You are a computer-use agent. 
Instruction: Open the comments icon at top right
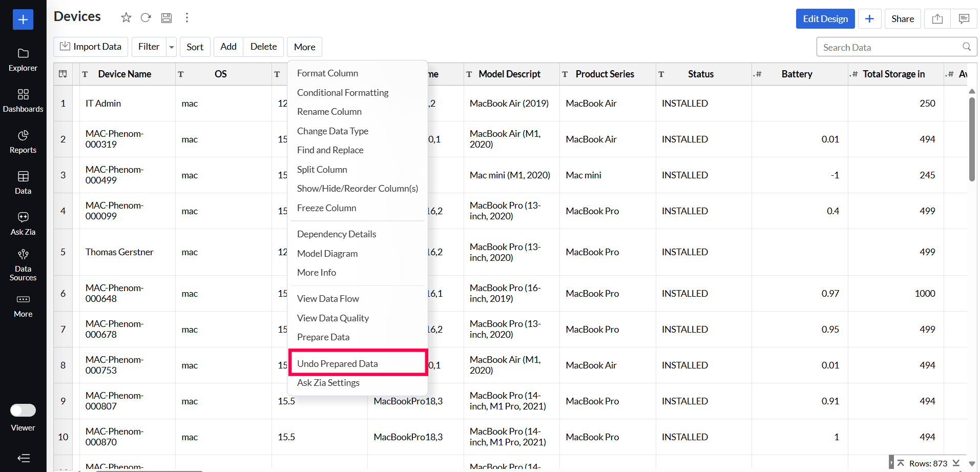[964, 19]
